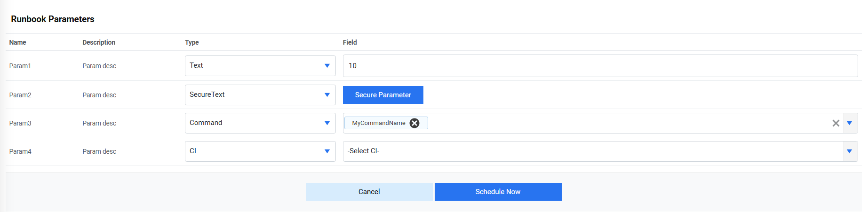Open the Select CI dropdown arrow

click(x=850, y=151)
